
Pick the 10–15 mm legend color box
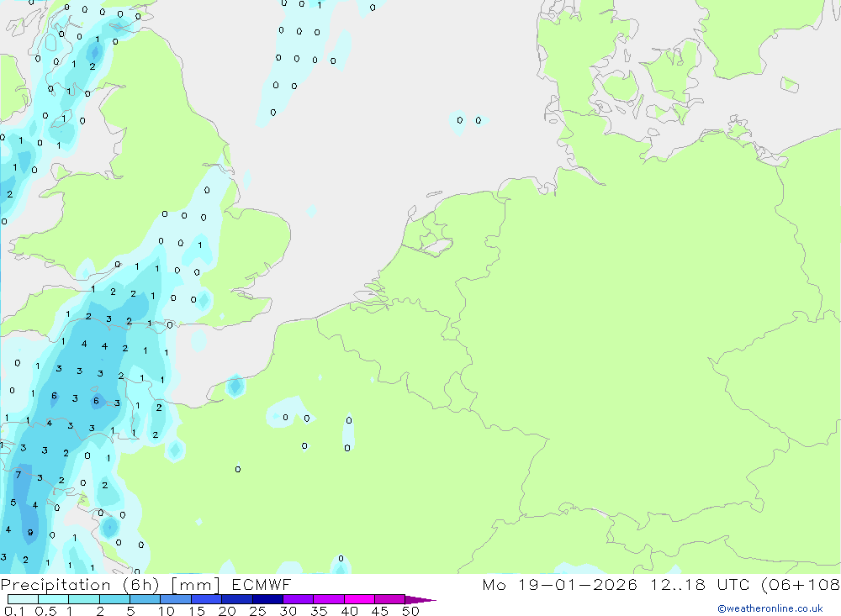point(176,599)
